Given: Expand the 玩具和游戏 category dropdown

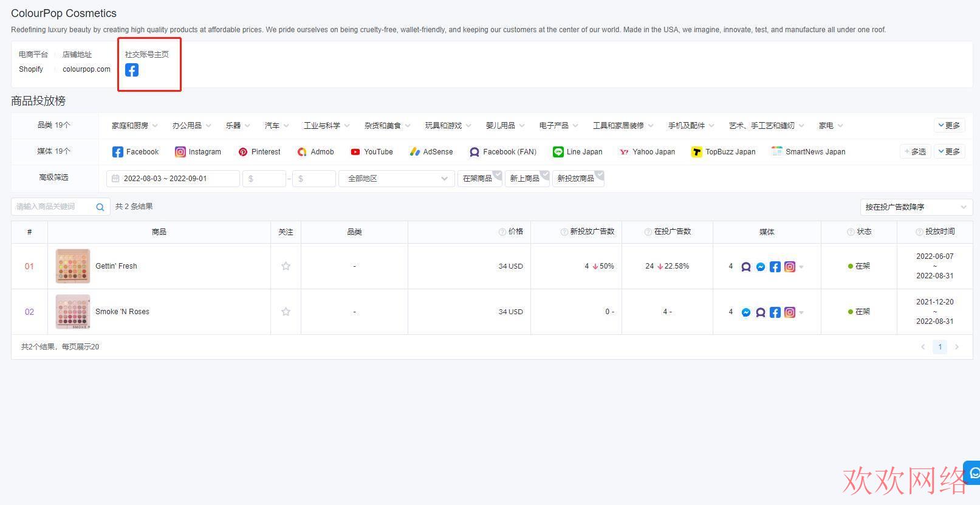Looking at the screenshot, I should click(x=448, y=126).
